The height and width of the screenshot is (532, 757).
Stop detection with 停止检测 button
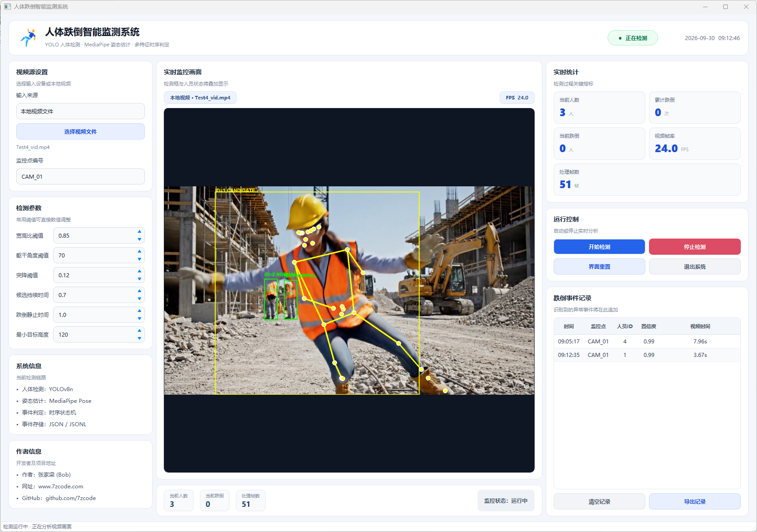pyautogui.click(x=695, y=247)
